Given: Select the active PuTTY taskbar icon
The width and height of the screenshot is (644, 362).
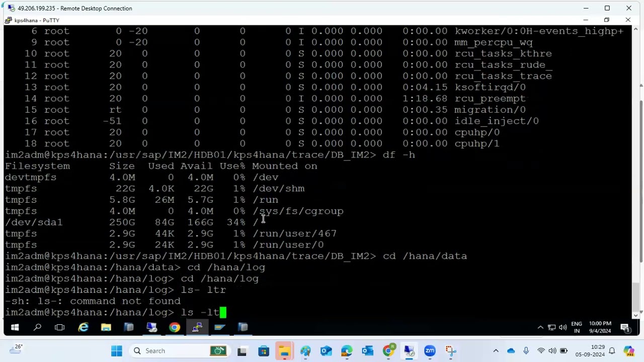Looking at the screenshot, I should [197, 328].
